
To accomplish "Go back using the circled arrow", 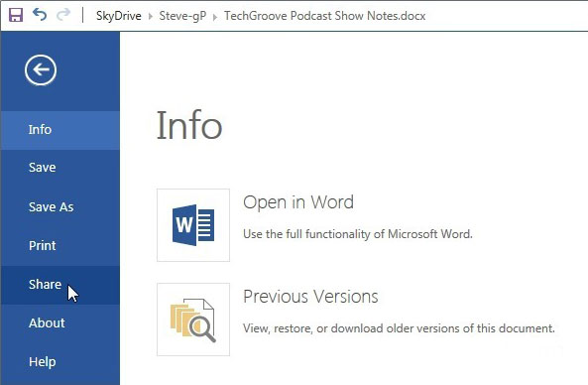I will point(41,69).
